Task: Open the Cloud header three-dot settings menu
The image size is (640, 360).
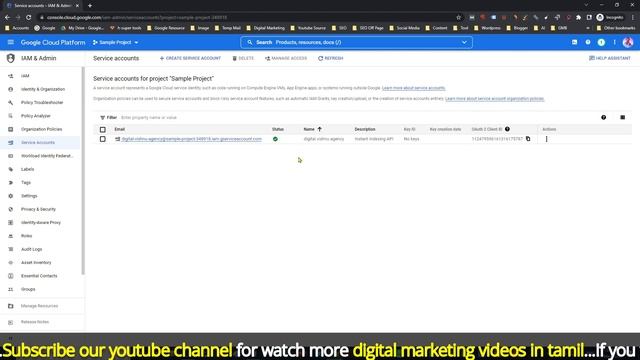Action: [614, 42]
